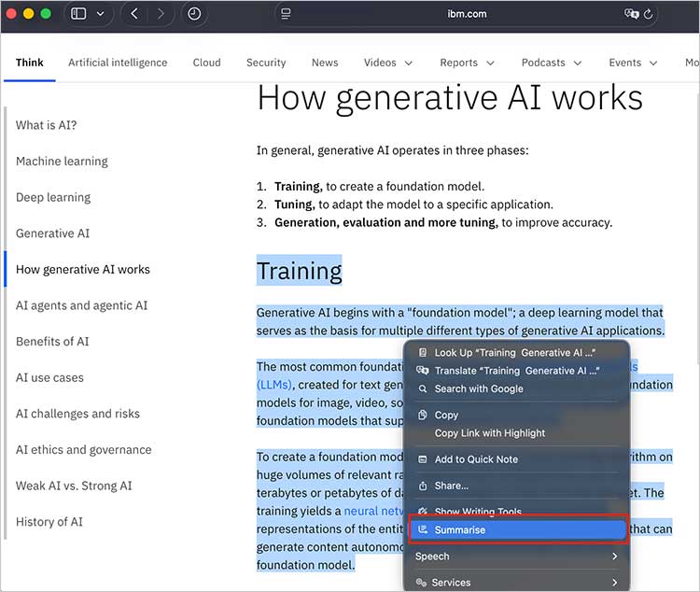The width and height of the screenshot is (700, 592).
Task: Click the Summarise menu item icon
Action: click(422, 529)
